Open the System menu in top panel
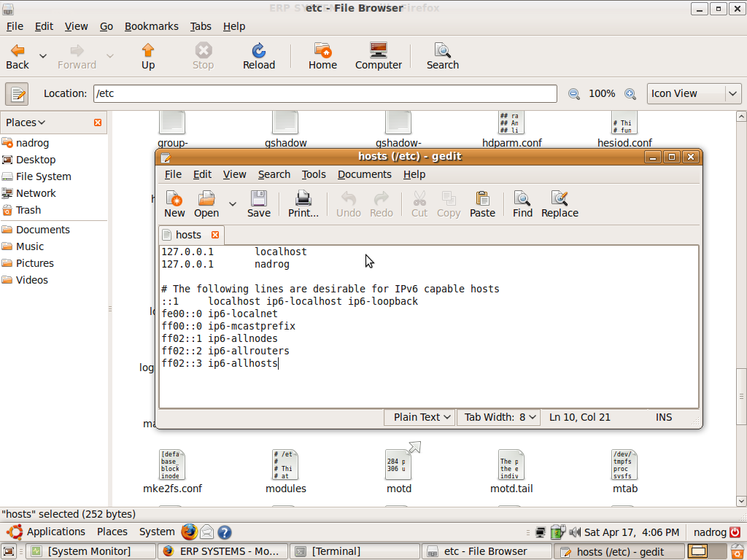This screenshot has width=747, height=560. point(157,532)
